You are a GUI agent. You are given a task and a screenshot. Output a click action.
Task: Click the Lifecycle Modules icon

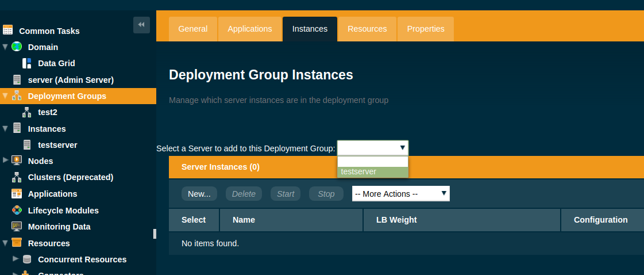coord(17,211)
